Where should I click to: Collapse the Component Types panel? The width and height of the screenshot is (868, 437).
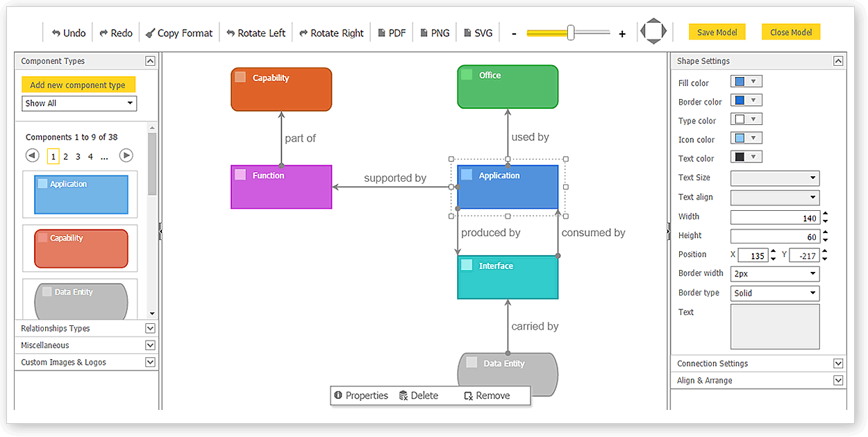coord(150,61)
